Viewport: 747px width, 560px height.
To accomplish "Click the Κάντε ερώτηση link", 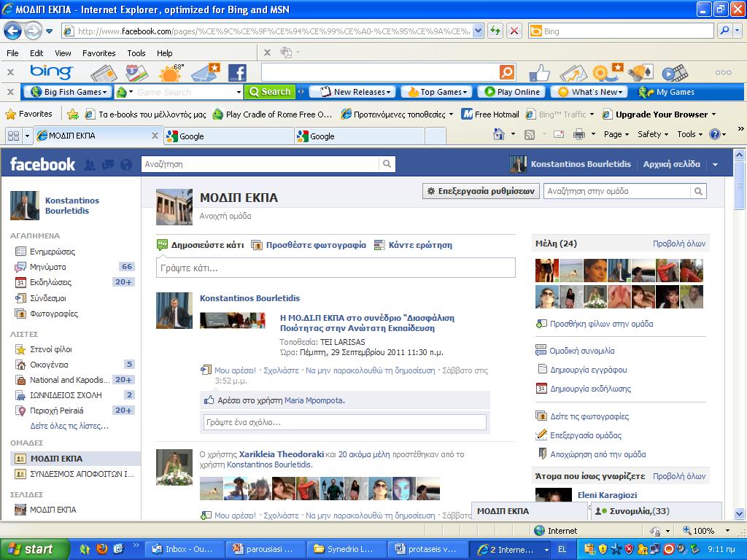I will [x=420, y=245].
